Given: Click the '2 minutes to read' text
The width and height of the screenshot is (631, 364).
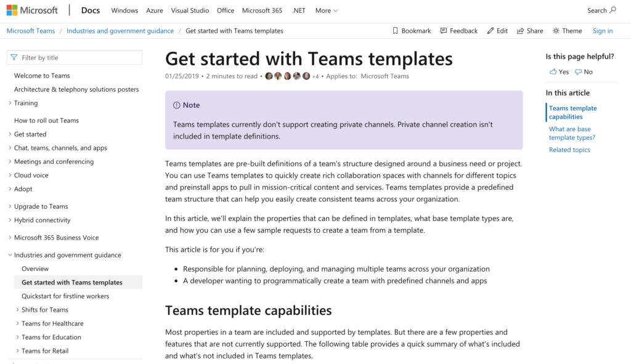Looking at the screenshot, I should coord(232,76).
